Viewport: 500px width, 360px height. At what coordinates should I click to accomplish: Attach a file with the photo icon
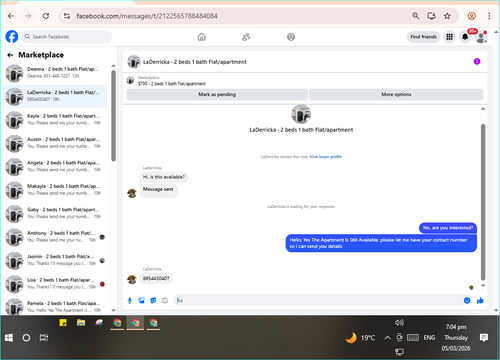pos(142,301)
